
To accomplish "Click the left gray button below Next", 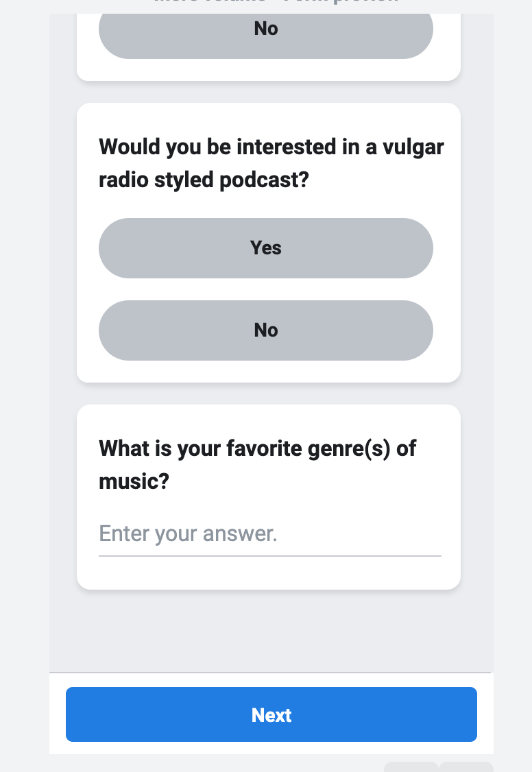I will click(x=411, y=767).
